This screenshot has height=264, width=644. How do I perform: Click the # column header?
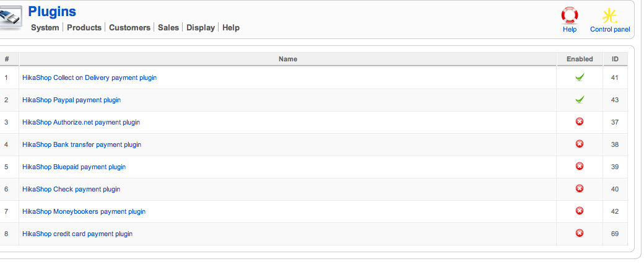(x=7, y=59)
